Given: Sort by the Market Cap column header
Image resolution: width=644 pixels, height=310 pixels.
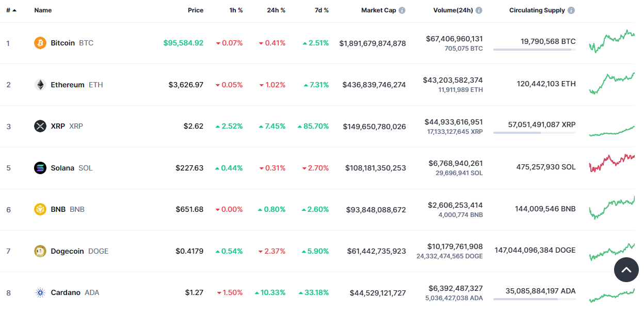Looking at the screenshot, I should tap(379, 10).
